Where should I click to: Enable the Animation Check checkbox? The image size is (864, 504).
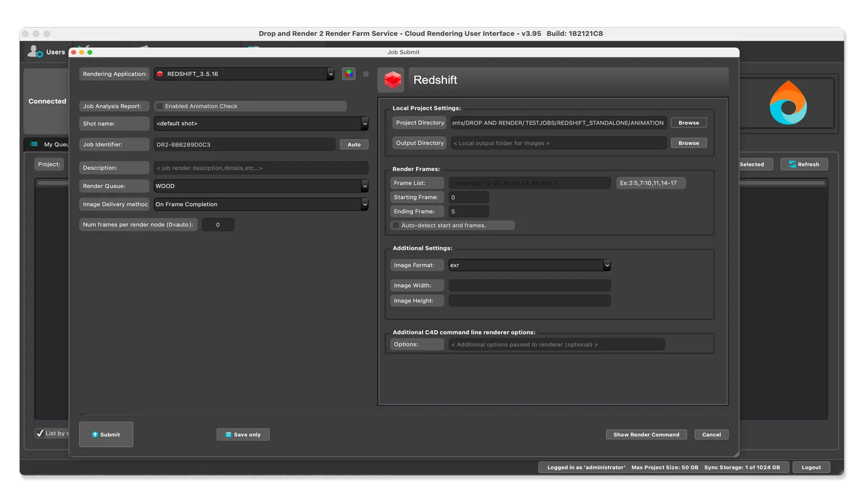click(x=159, y=106)
